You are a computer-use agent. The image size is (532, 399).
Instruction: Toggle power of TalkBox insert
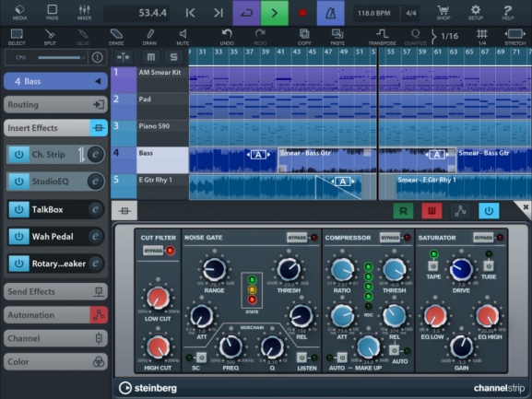pyautogui.click(x=18, y=209)
